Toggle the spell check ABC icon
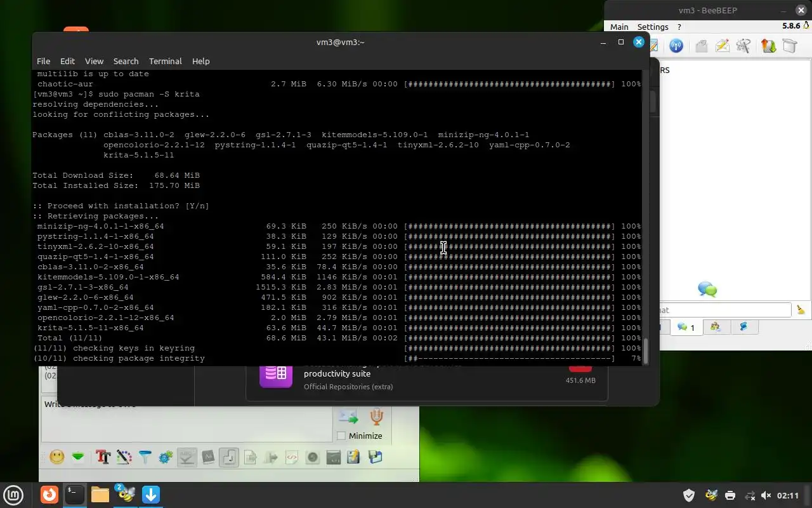Viewport: 812px width, 508px height. 187,457
